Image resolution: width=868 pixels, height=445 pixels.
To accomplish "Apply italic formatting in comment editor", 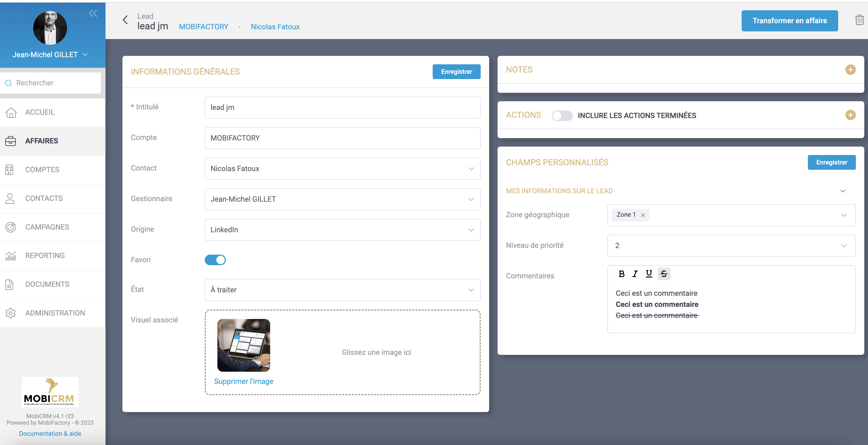I will 635,274.
